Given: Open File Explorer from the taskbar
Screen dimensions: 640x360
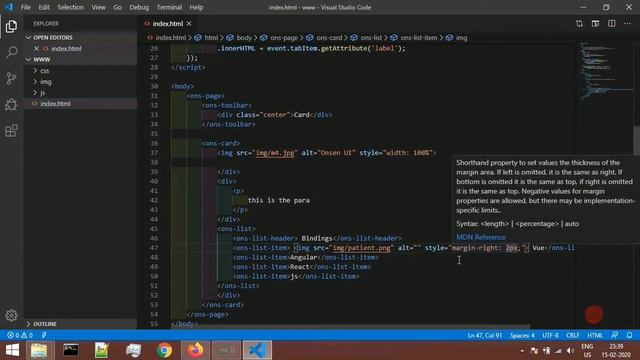Looking at the screenshot, I should [x=39, y=350].
